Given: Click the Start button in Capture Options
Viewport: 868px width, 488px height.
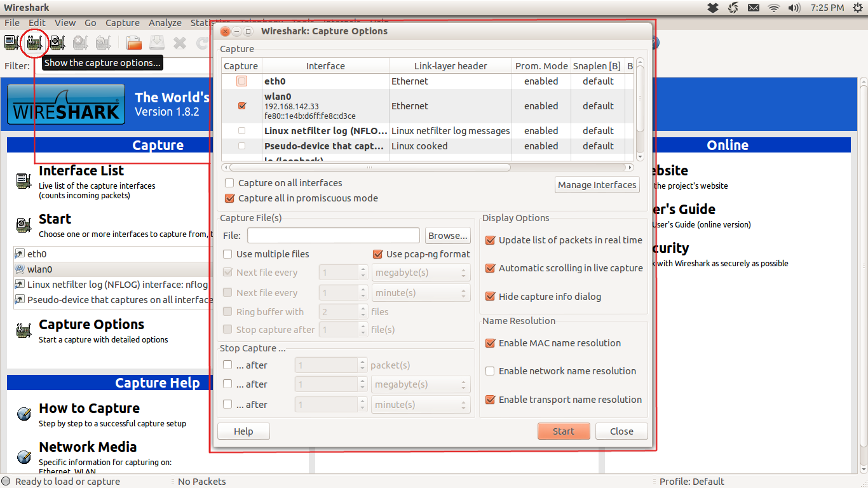Looking at the screenshot, I should click(x=564, y=431).
